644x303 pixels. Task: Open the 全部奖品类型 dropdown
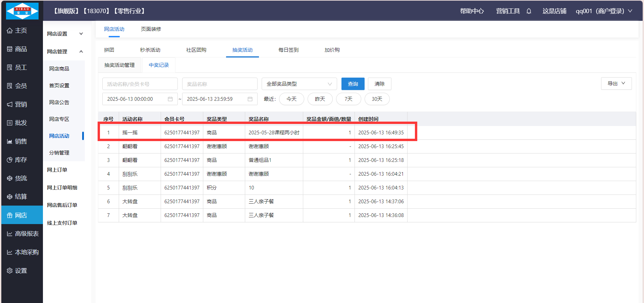299,84
